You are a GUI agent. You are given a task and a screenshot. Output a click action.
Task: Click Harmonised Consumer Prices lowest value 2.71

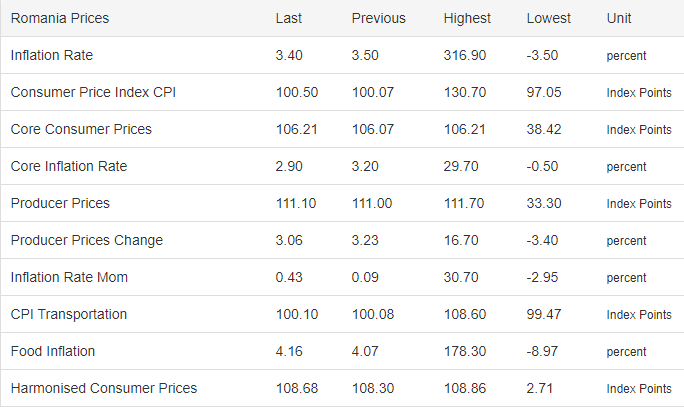(541, 389)
